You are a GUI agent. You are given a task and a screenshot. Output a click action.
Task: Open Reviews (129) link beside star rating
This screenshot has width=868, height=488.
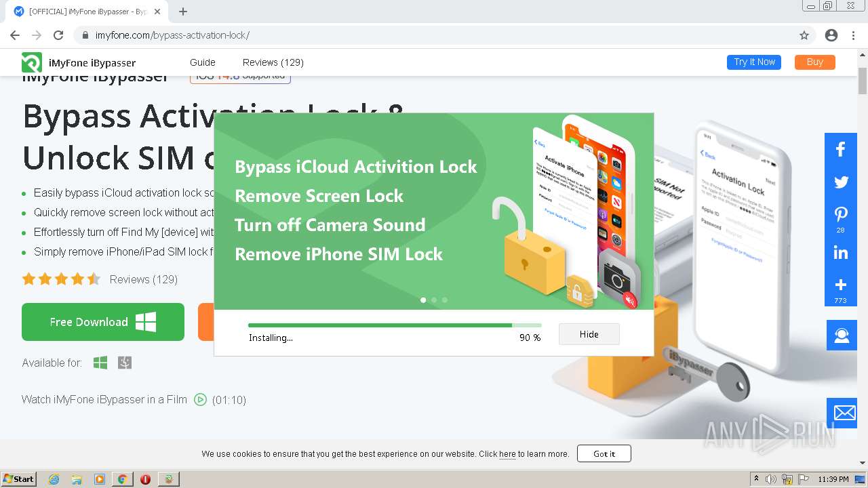click(144, 279)
